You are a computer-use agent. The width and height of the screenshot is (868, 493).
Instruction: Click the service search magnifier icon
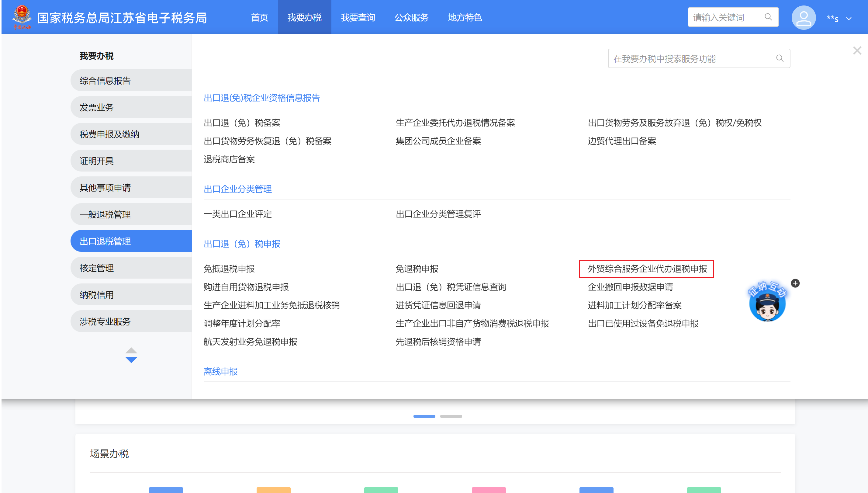[x=780, y=58]
